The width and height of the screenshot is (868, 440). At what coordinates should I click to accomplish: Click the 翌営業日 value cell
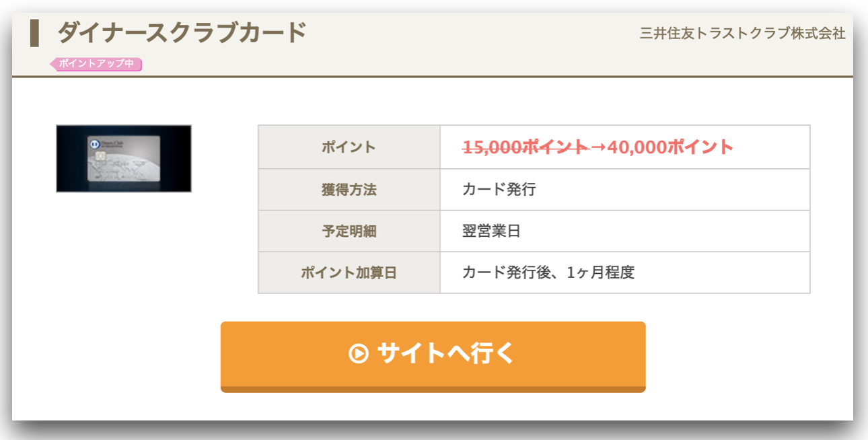click(625, 231)
